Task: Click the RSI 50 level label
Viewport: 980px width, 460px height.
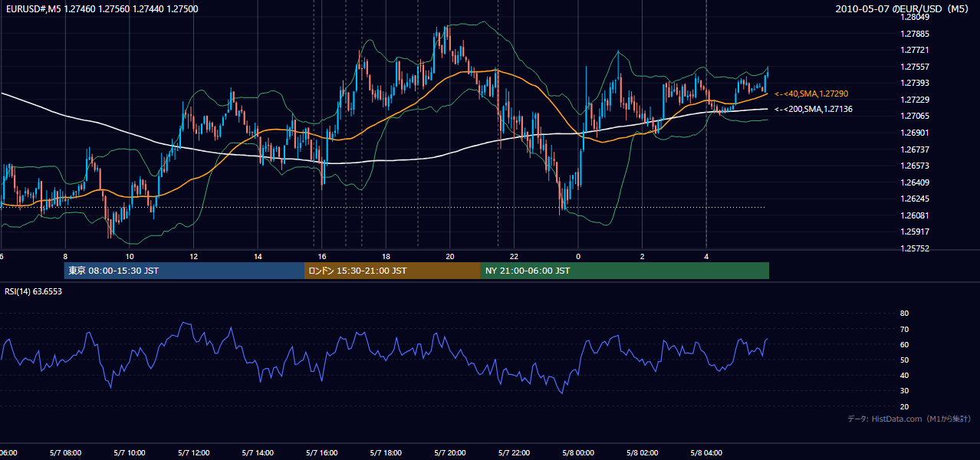Action: [x=904, y=360]
